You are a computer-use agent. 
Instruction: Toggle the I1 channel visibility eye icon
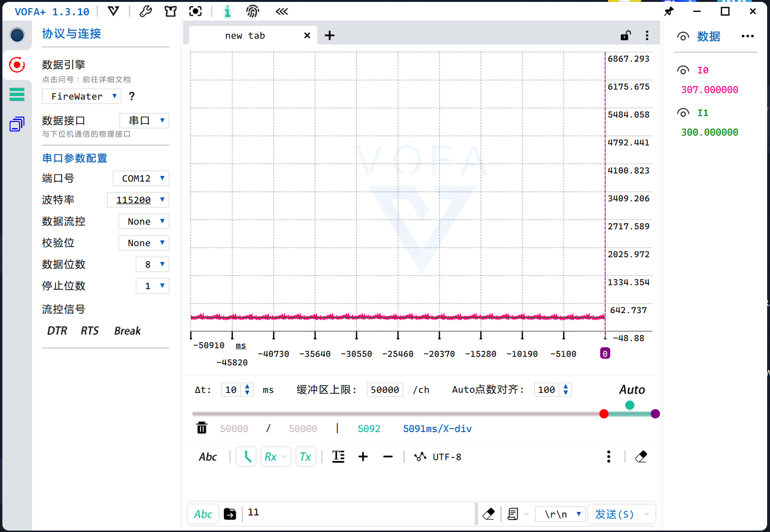683,113
